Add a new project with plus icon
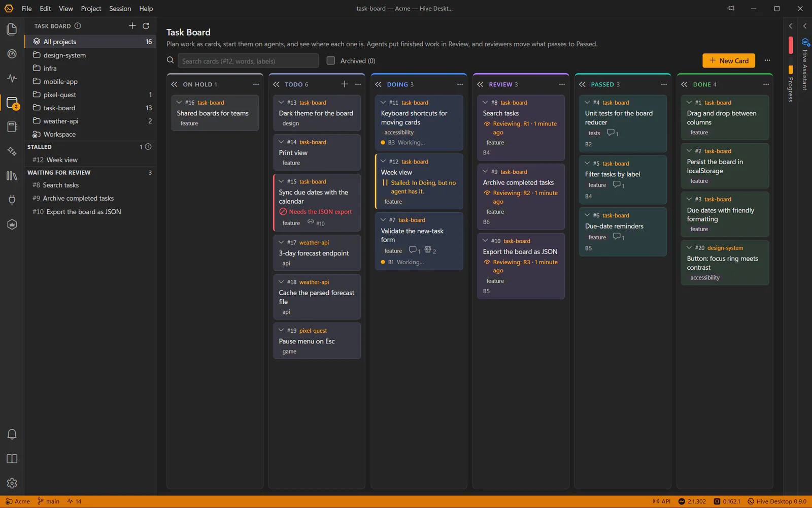Image resolution: width=812 pixels, height=508 pixels. (x=132, y=26)
